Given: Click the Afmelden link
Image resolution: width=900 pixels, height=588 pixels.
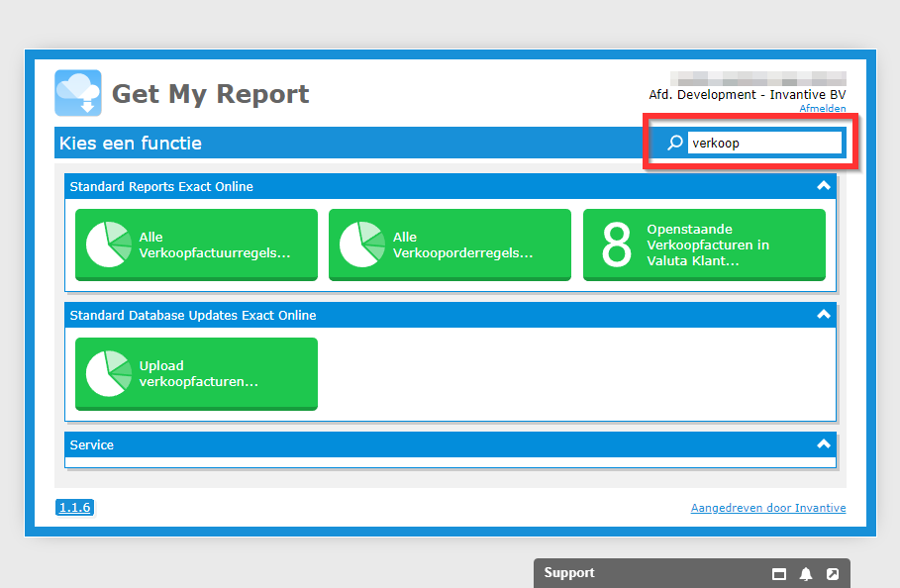Looking at the screenshot, I should tap(823, 109).
